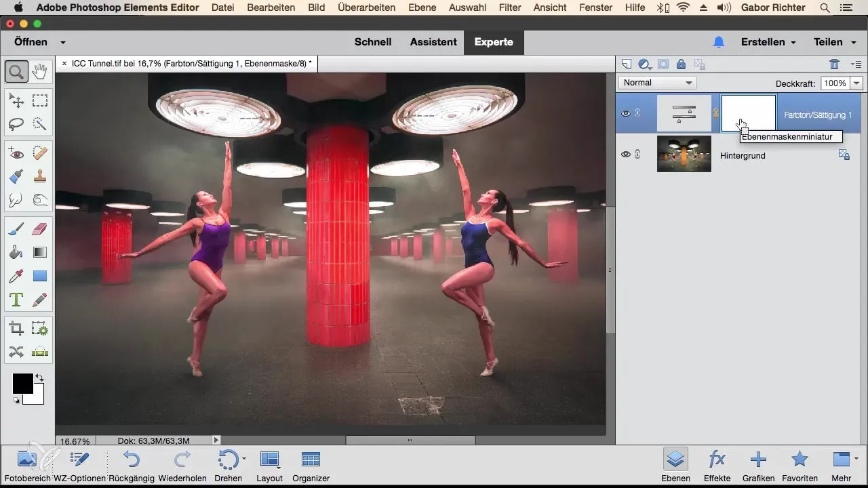The height and width of the screenshot is (488, 868).
Task: Select the Smudge finger tool
Action: (x=16, y=200)
